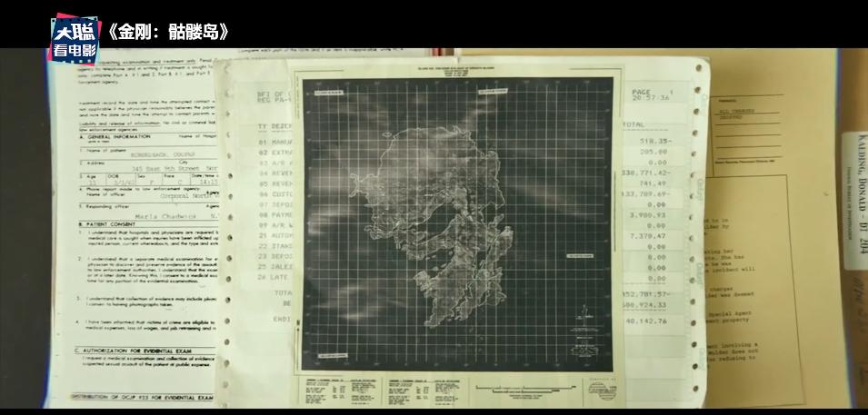Viewport: 868px width, 415px height.
Task: Click the white label box at map top-left
Action: click(x=329, y=93)
